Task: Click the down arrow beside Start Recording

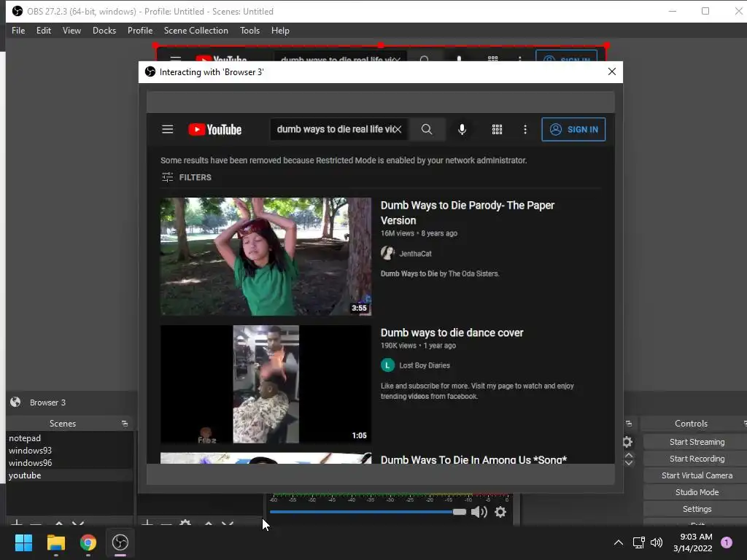Action: (x=629, y=462)
